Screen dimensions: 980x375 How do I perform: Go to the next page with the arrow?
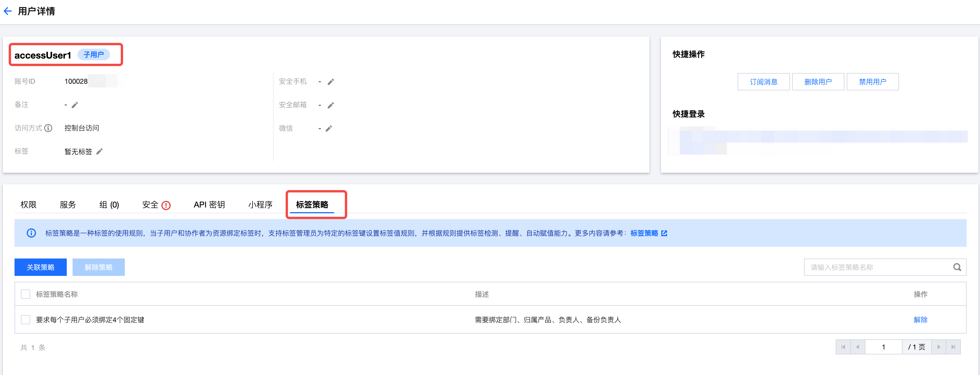point(938,347)
